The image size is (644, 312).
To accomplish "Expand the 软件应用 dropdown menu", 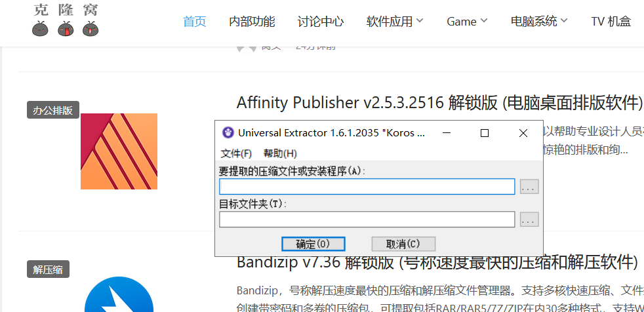I will click(394, 22).
